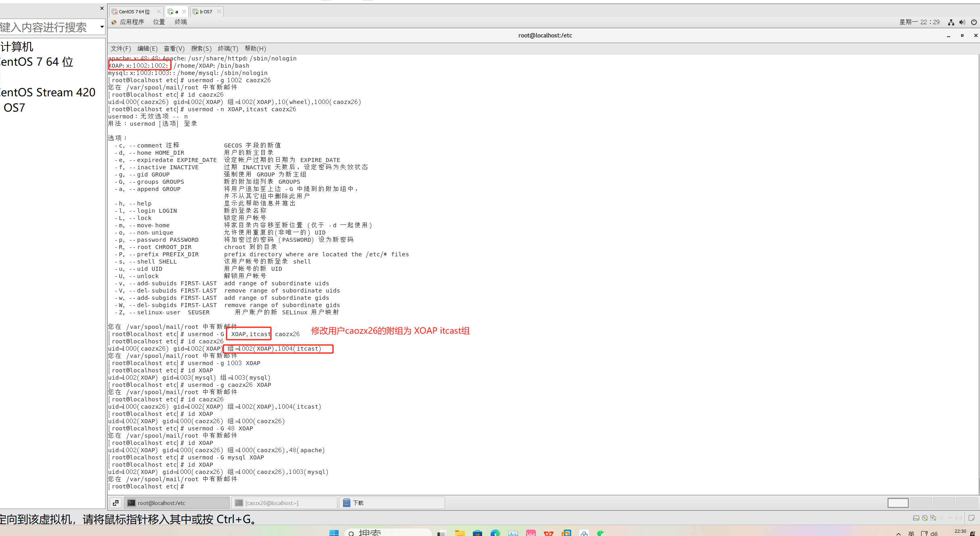
Task: Click the VMware message log note icon
Action: click(971, 518)
